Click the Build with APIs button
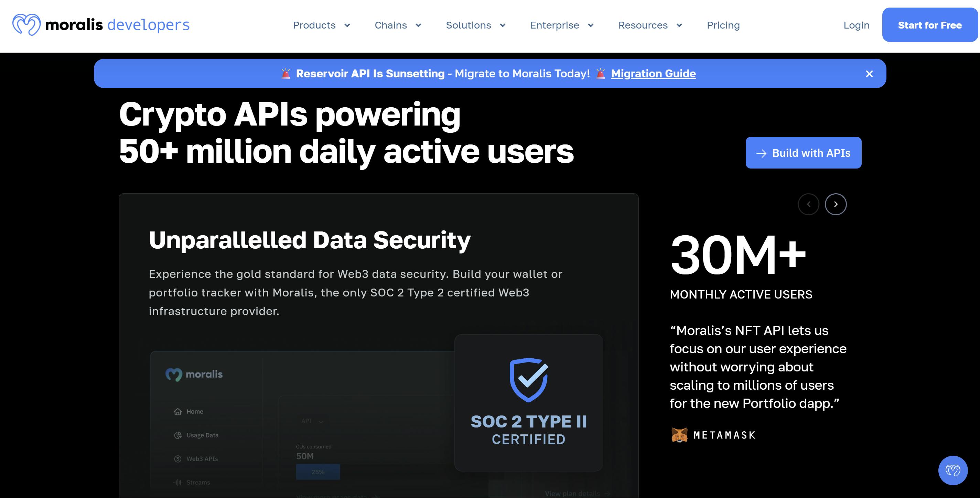980x498 pixels. coord(803,153)
